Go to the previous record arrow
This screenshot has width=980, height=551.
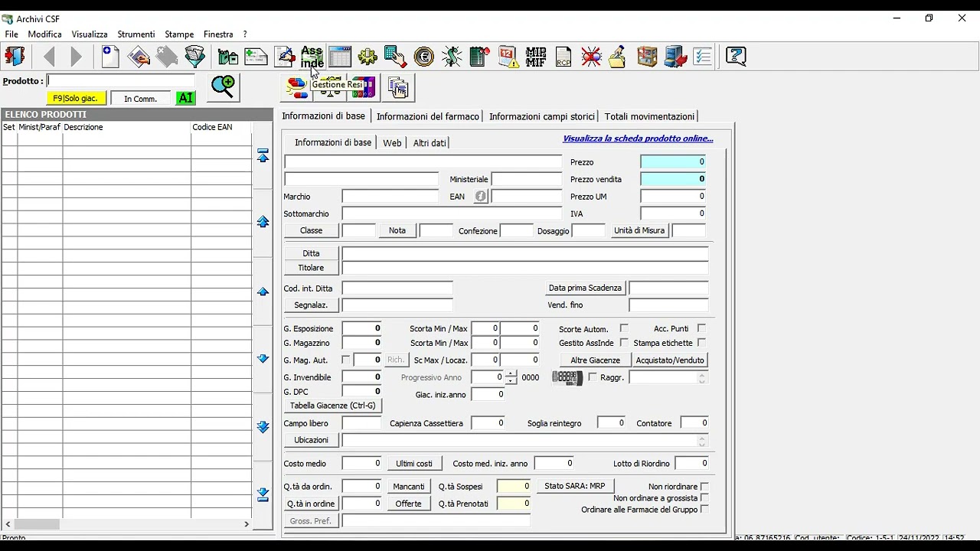[49, 57]
